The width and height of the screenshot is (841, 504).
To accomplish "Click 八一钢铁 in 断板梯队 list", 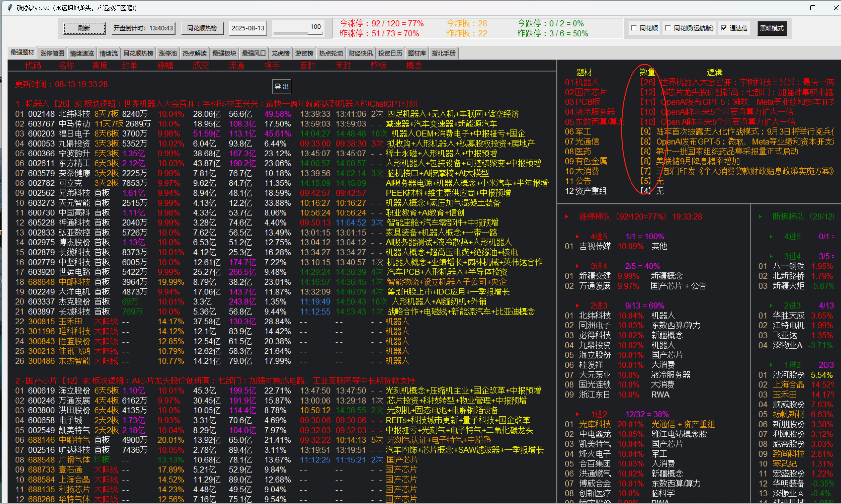I will [x=788, y=266].
